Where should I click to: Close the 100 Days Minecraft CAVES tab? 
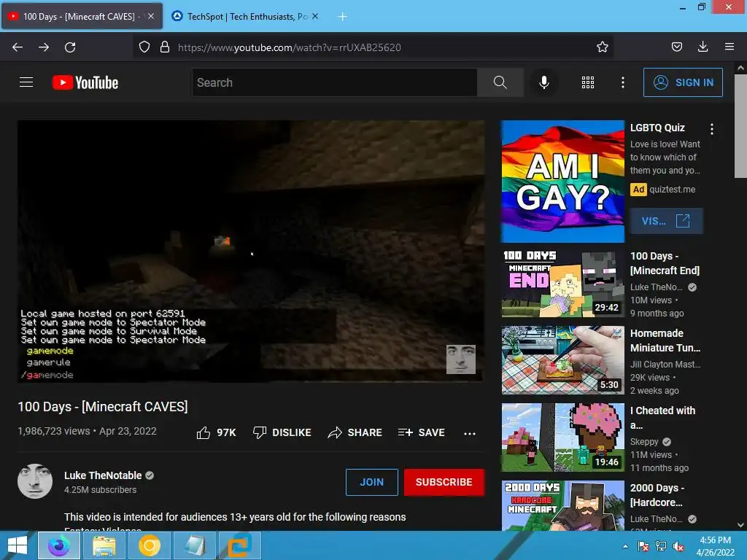click(x=150, y=16)
